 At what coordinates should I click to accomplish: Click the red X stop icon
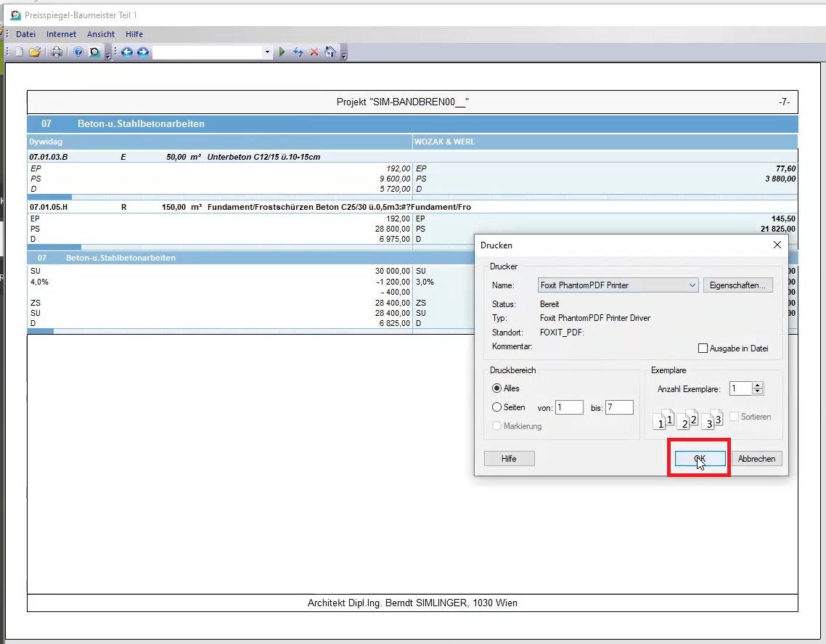click(x=314, y=52)
